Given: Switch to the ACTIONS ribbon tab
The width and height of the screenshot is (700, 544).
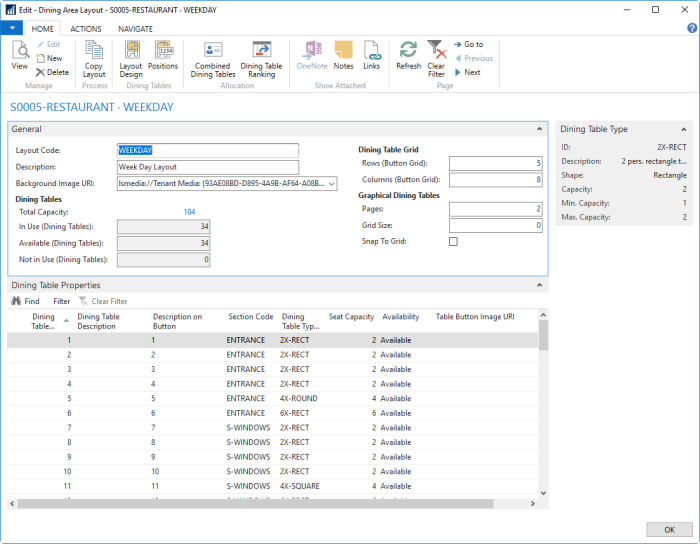Looking at the screenshot, I should pyautogui.click(x=85, y=29).
